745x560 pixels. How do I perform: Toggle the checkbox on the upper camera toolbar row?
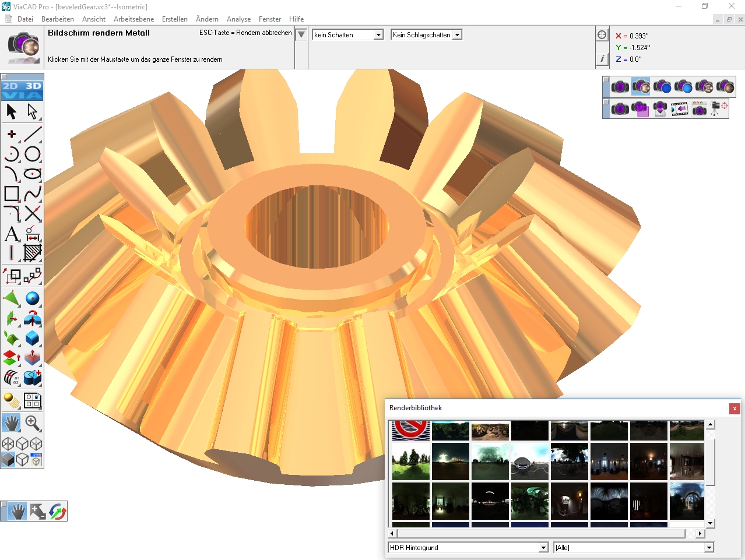(x=606, y=79)
